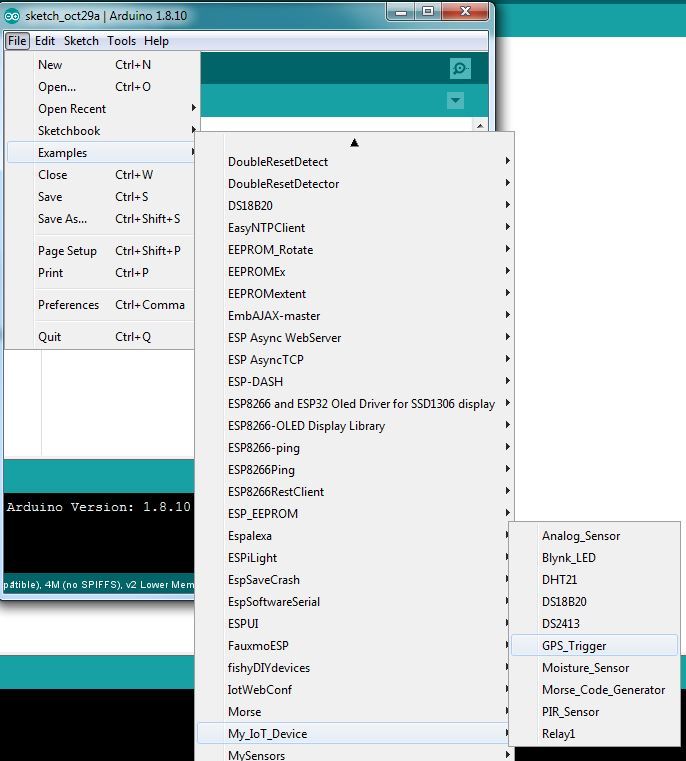Choose Save from File menu

100,197
